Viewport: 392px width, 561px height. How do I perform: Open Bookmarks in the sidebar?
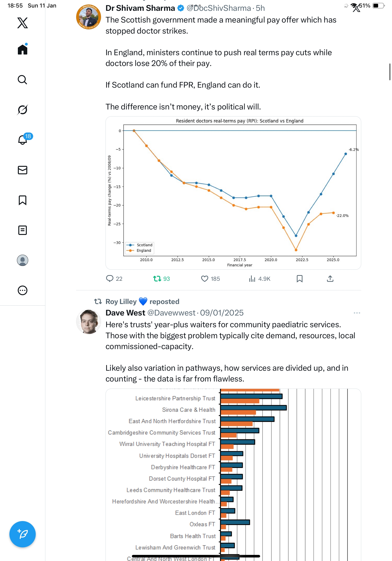coord(23,200)
